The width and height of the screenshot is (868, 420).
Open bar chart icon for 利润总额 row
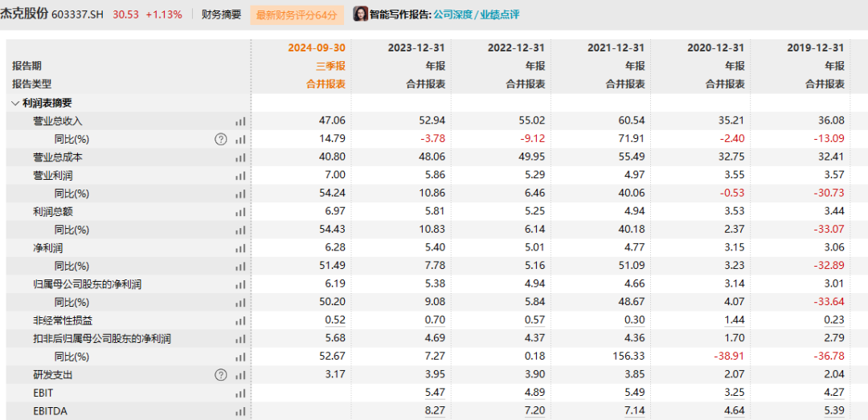click(240, 212)
